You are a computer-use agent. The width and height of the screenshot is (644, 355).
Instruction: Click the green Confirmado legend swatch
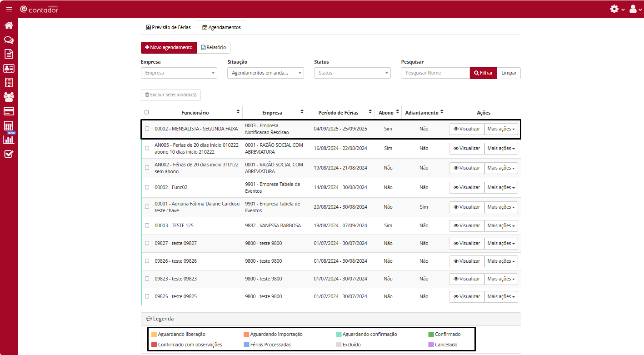click(431, 335)
